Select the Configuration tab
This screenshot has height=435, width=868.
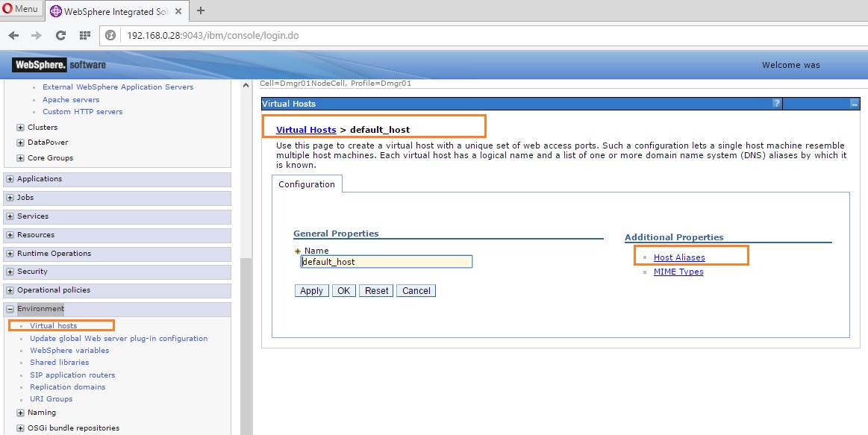[x=306, y=184]
